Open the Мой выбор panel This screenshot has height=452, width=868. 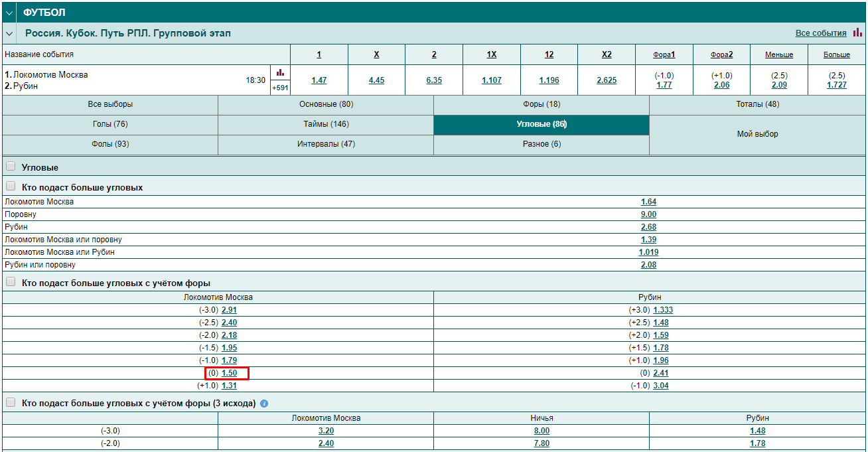pos(757,134)
